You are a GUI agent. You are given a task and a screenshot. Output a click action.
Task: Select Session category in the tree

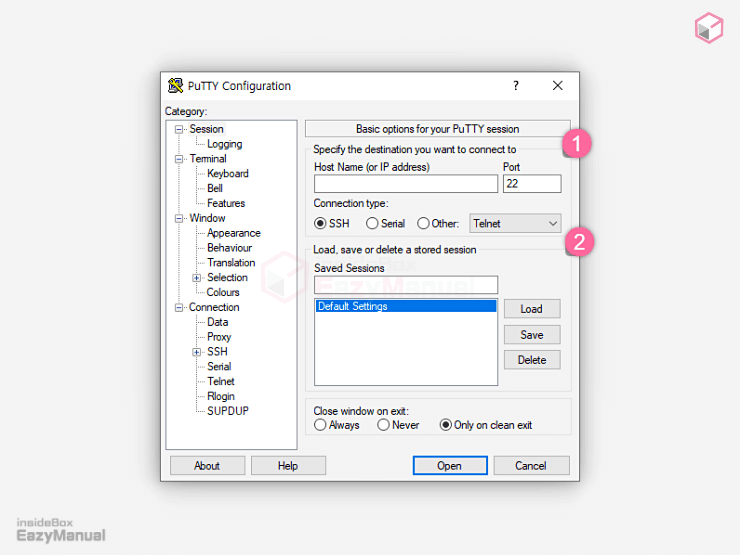coord(206,129)
